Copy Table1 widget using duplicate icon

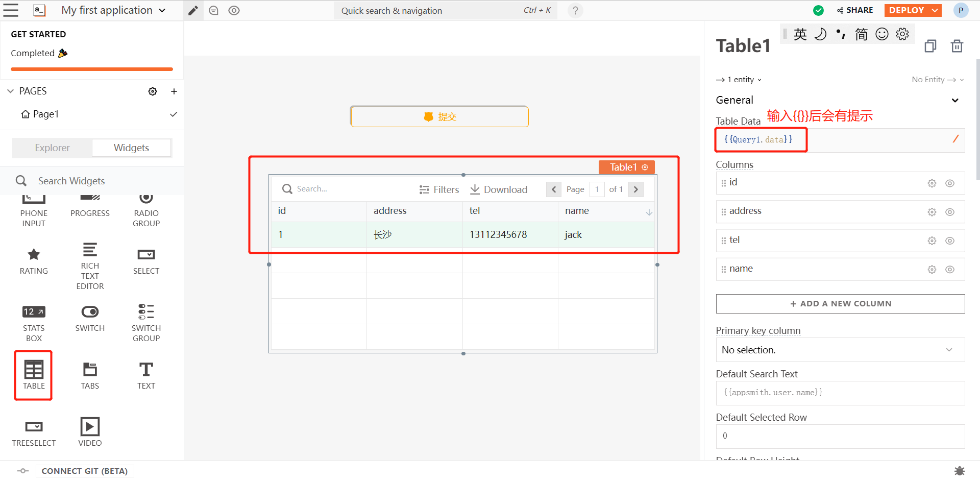pos(930,46)
